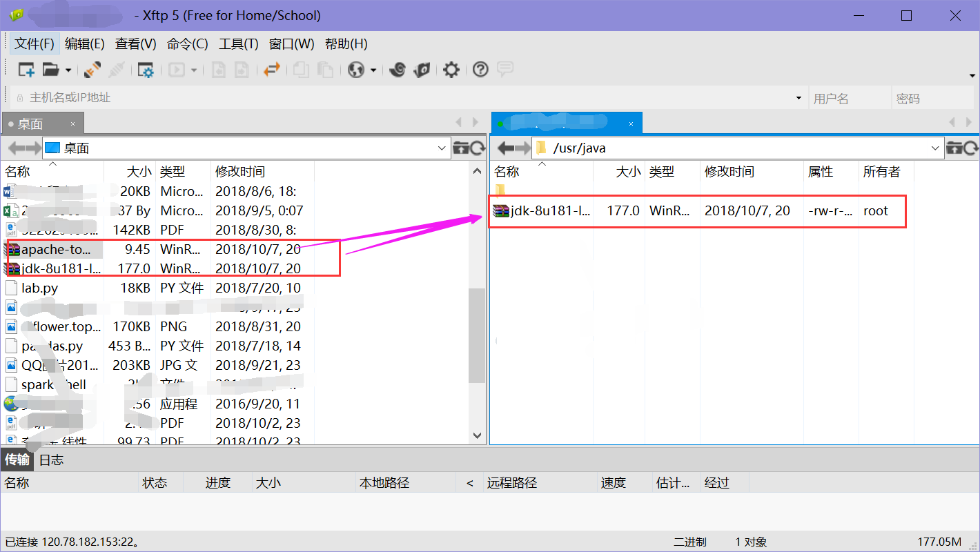Refresh the remote pane listing
The height and width of the screenshot is (552, 980).
[971, 148]
